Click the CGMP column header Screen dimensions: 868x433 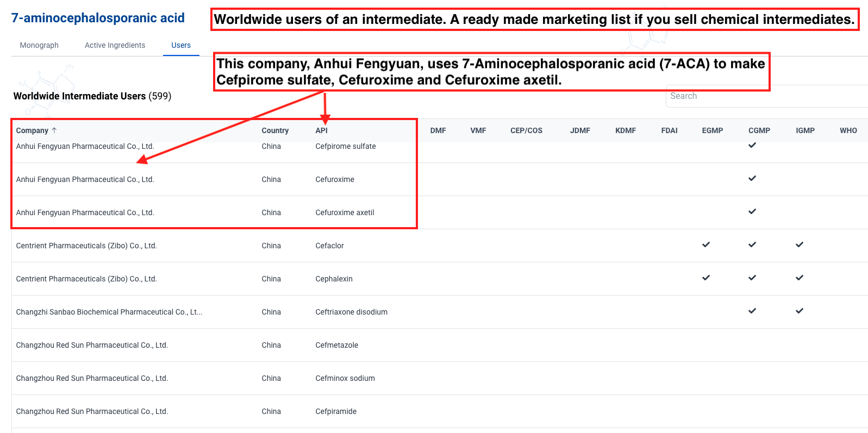tap(759, 130)
